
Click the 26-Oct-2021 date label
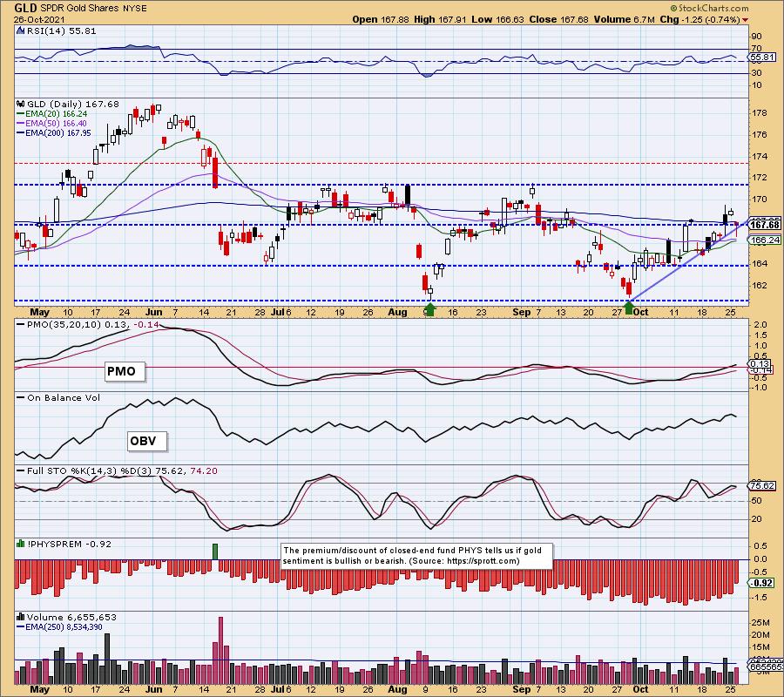(38, 19)
